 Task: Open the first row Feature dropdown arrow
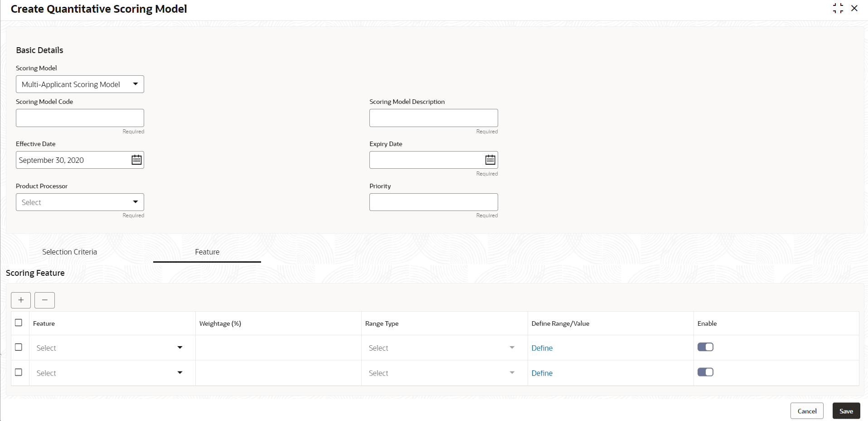pos(179,347)
